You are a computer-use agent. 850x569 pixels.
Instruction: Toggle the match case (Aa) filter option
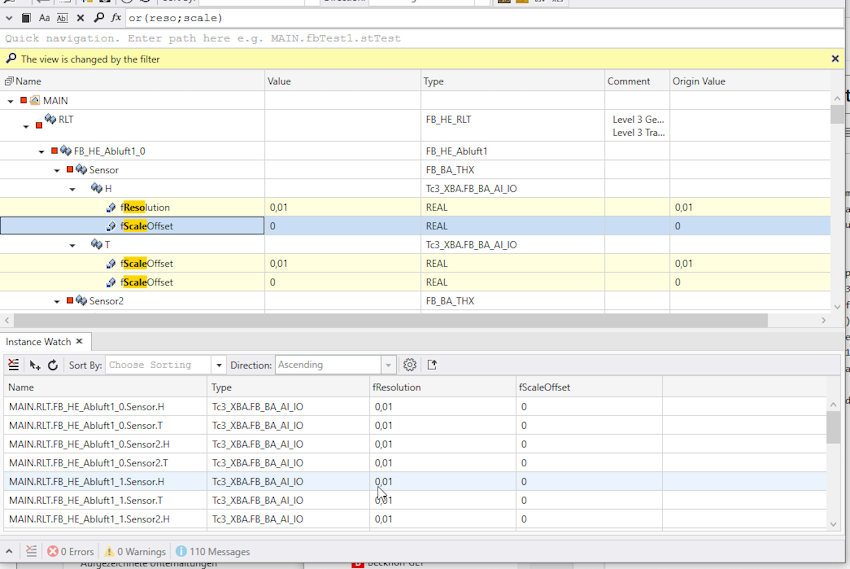click(x=44, y=18)
